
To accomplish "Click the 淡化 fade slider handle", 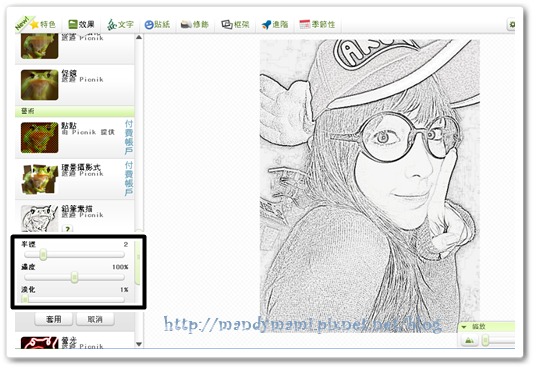I will (25, 300).
